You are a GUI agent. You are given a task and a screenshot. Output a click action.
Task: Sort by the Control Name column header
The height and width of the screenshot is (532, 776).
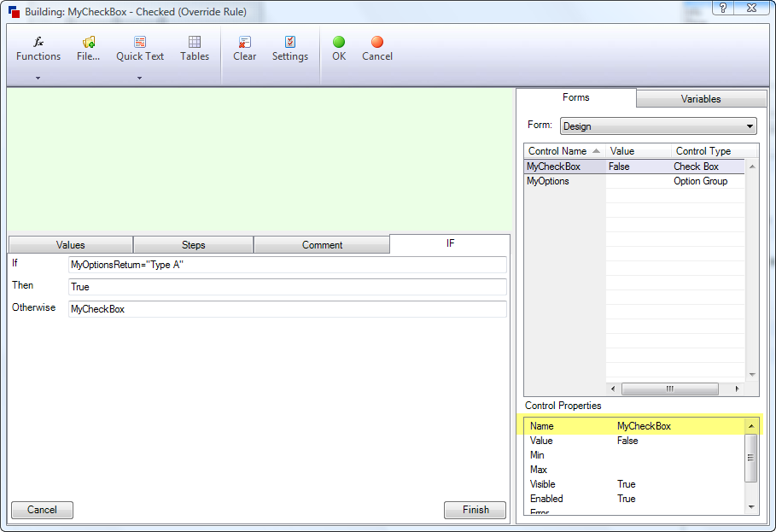(x=563, y=151)
